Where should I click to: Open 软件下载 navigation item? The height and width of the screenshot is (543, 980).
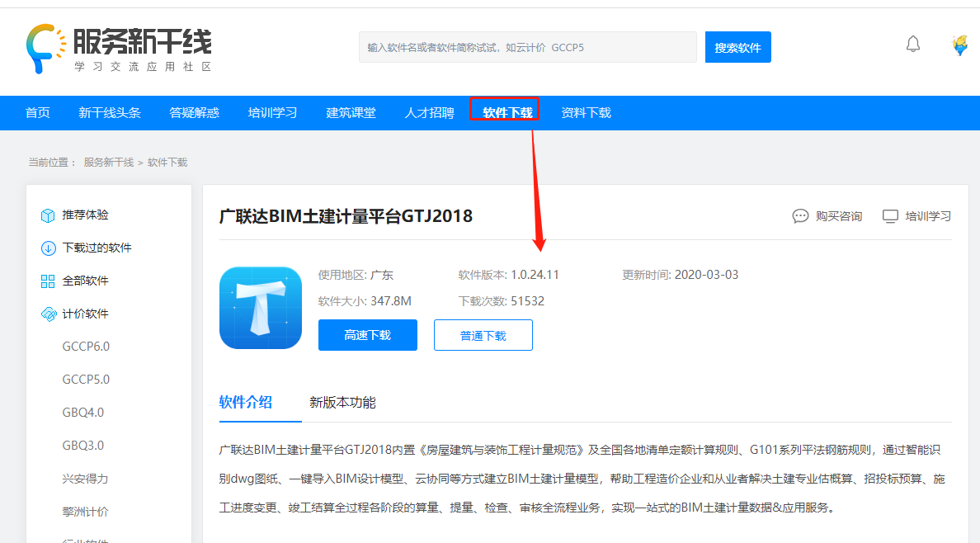(507, 112)
